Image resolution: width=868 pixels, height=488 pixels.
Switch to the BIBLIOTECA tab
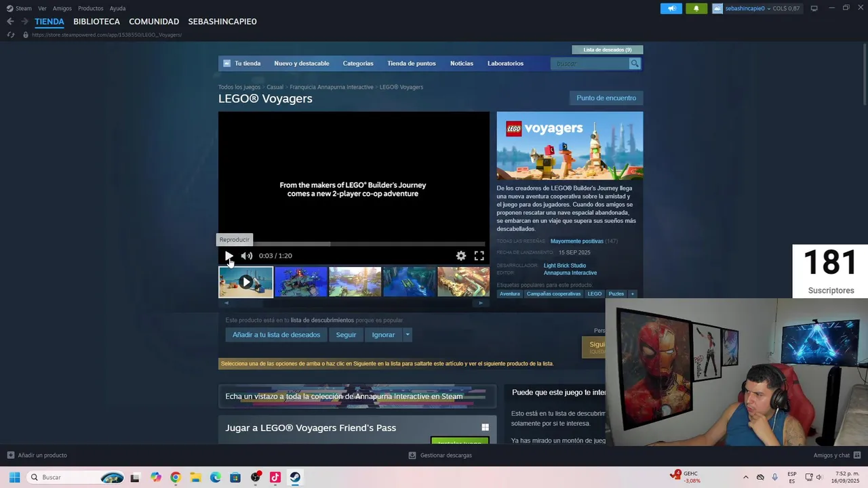coord(96,22)
